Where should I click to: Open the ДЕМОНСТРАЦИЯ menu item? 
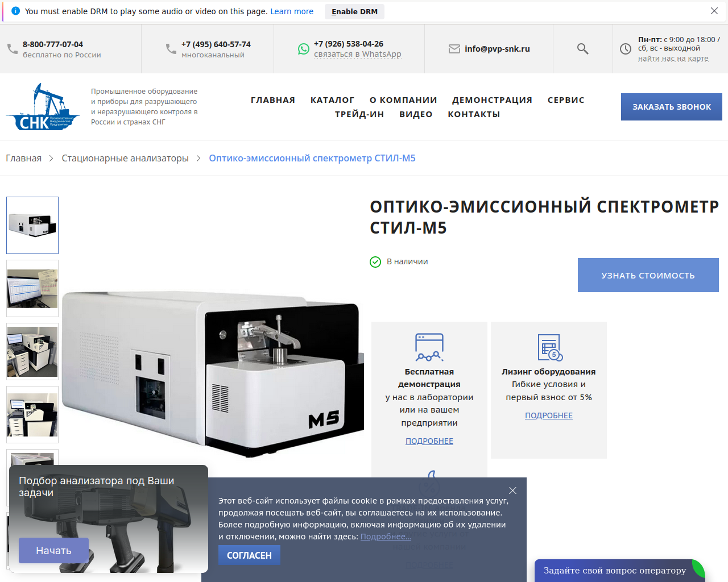(492, 100)
